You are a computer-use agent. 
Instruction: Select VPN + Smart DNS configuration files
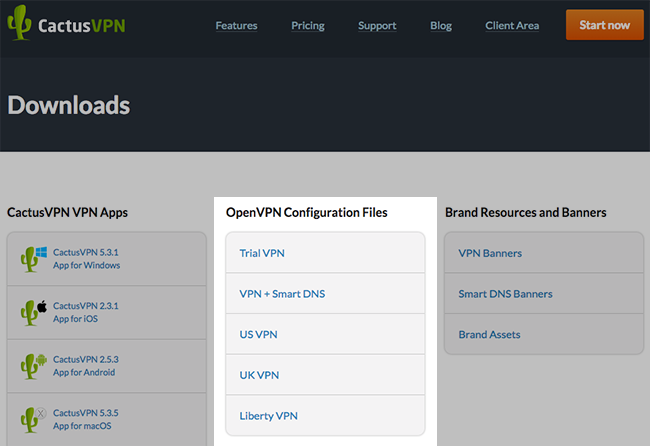point(325,293)
